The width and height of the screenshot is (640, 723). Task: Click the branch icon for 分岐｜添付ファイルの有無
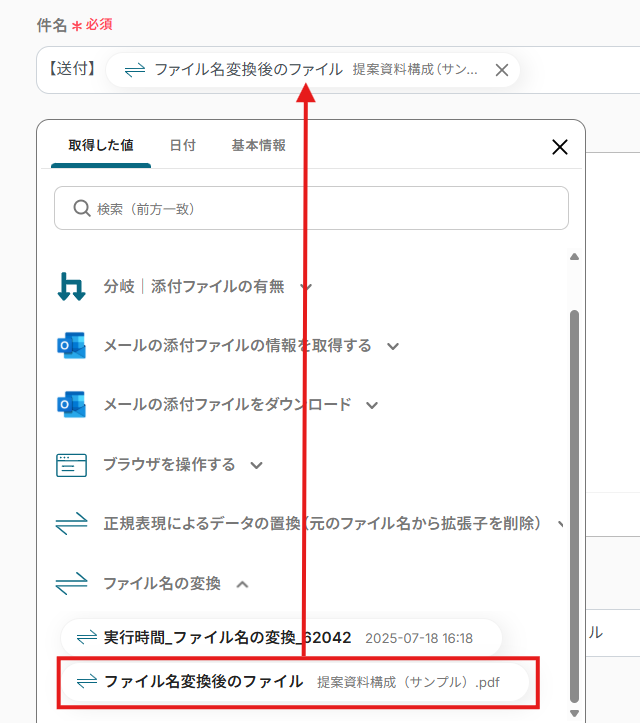tap(71, 286)
